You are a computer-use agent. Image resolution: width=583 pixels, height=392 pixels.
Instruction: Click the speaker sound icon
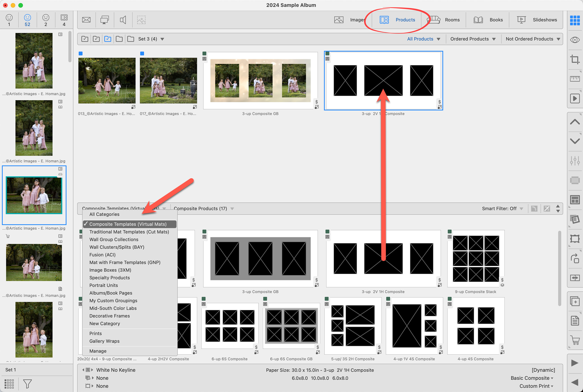(x=123, y=20)
